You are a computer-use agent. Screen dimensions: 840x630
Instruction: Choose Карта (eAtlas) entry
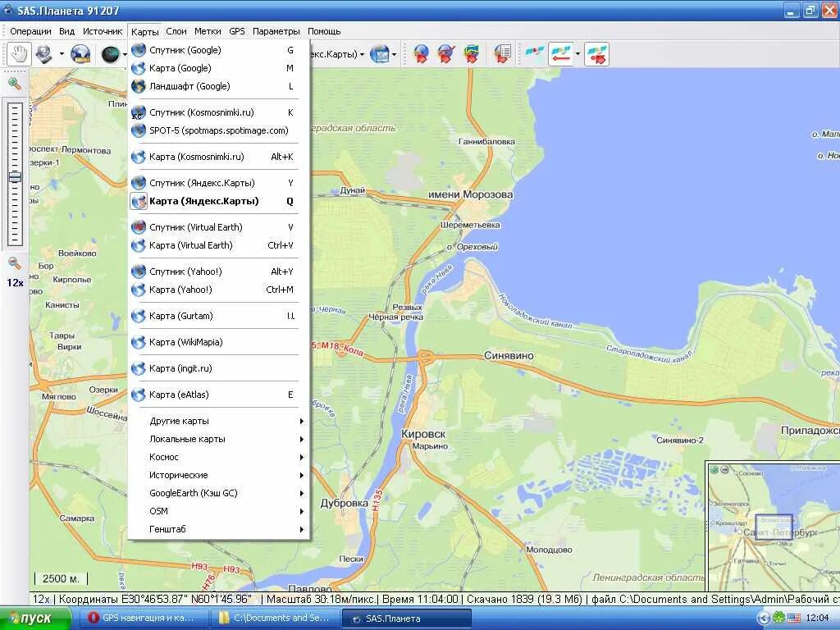pos(218,395)
